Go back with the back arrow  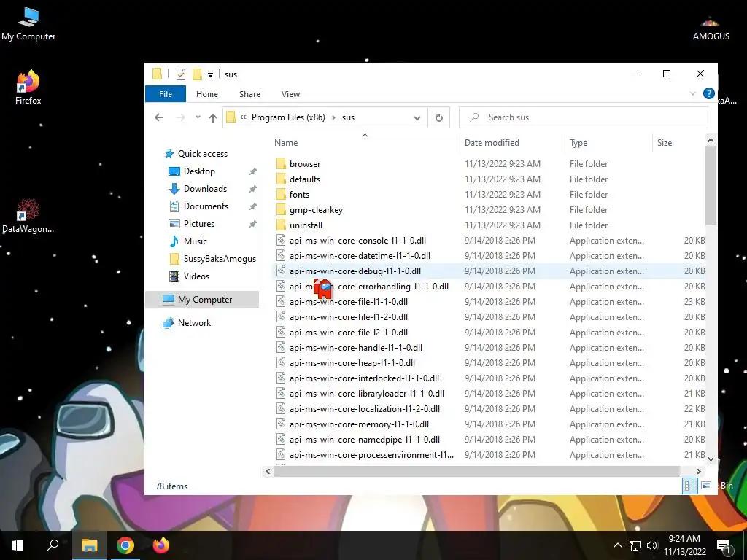point(159,117)
